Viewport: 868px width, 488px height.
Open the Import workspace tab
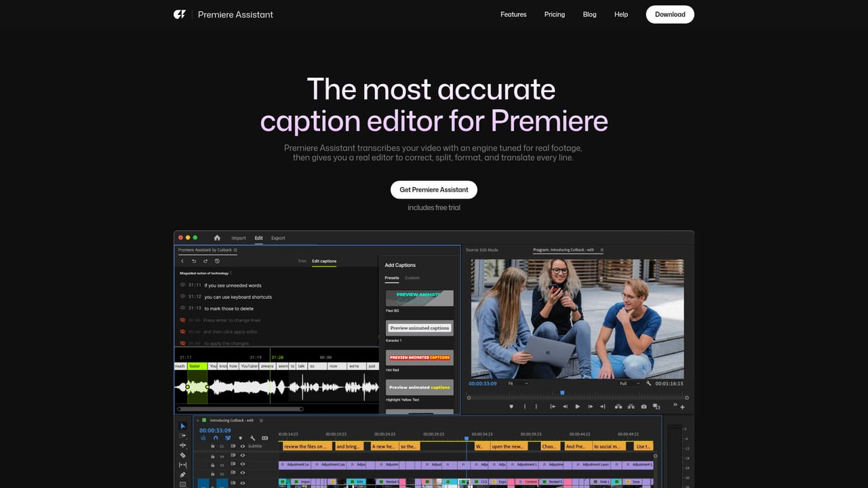click(x=239, y=238)
